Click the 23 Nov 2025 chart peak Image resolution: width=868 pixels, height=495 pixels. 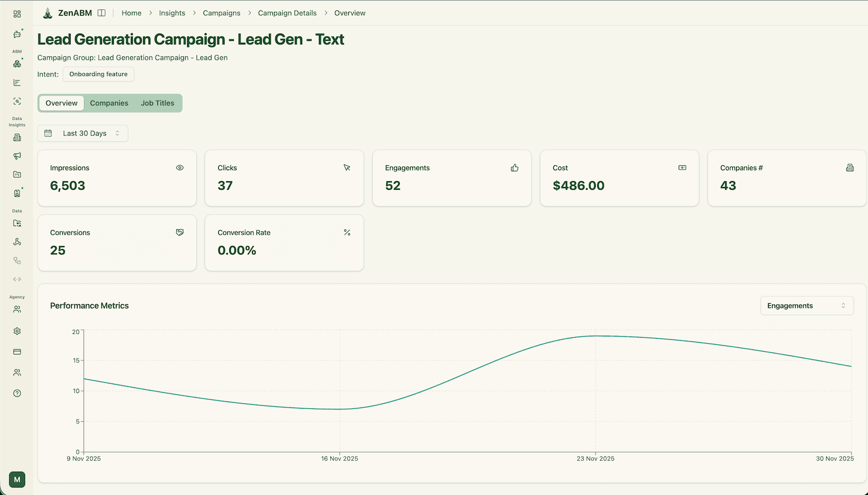click(x=596, y=336)
